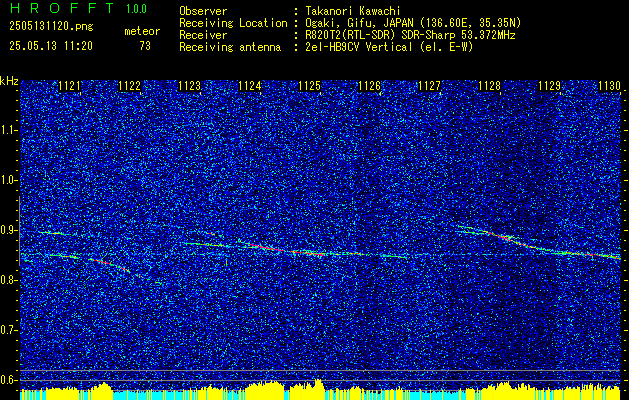This screenshot has width=629, height=400.
Task: Click the 'meteor' label
Action: click(x=142, y=31)
